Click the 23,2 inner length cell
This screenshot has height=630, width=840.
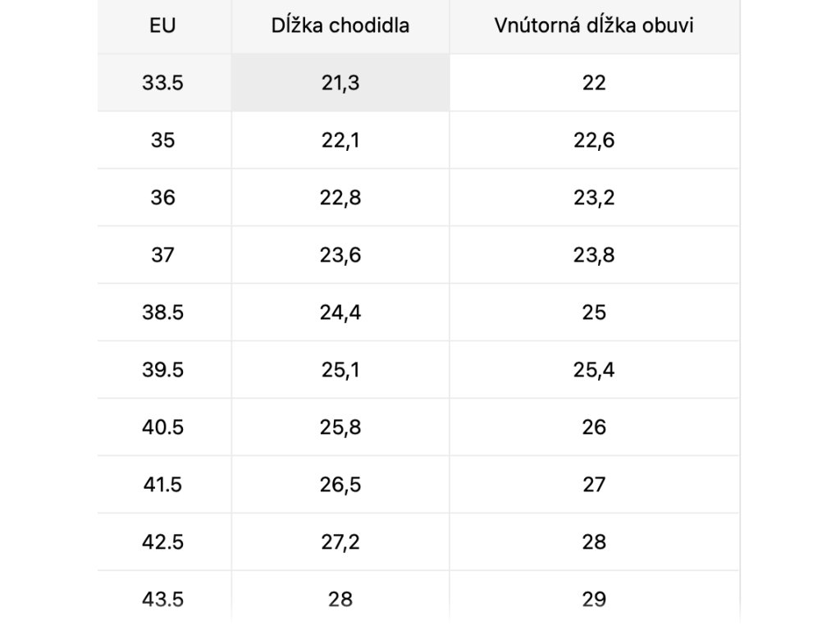[594, 198]
